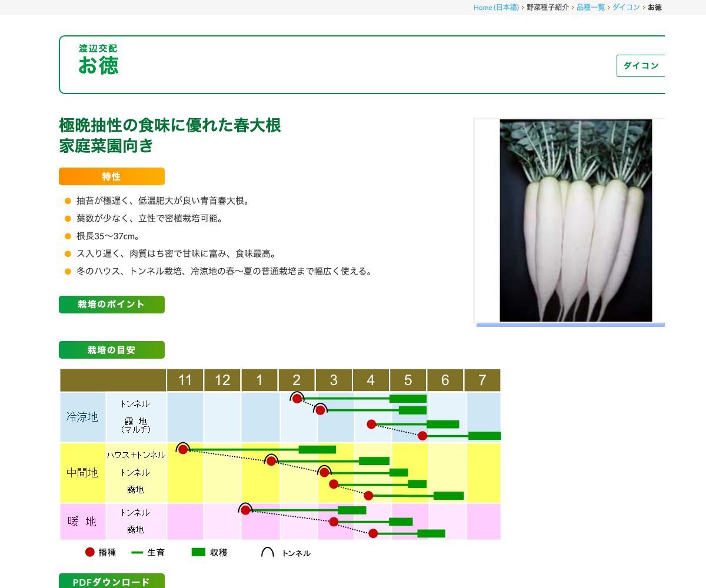Click the red 播種 sowing legend icon
This screenshot has width=706, height=588.
click(89, 552)
